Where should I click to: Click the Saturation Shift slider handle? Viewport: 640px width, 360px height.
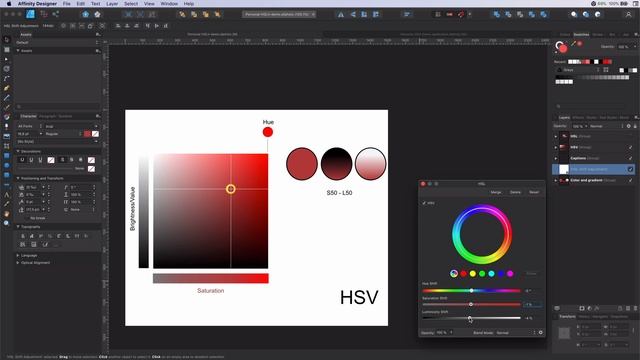[471, 304]
